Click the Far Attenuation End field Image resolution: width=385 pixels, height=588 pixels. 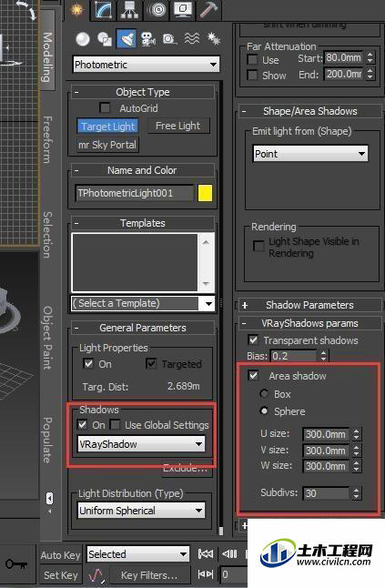click(343, 74)
